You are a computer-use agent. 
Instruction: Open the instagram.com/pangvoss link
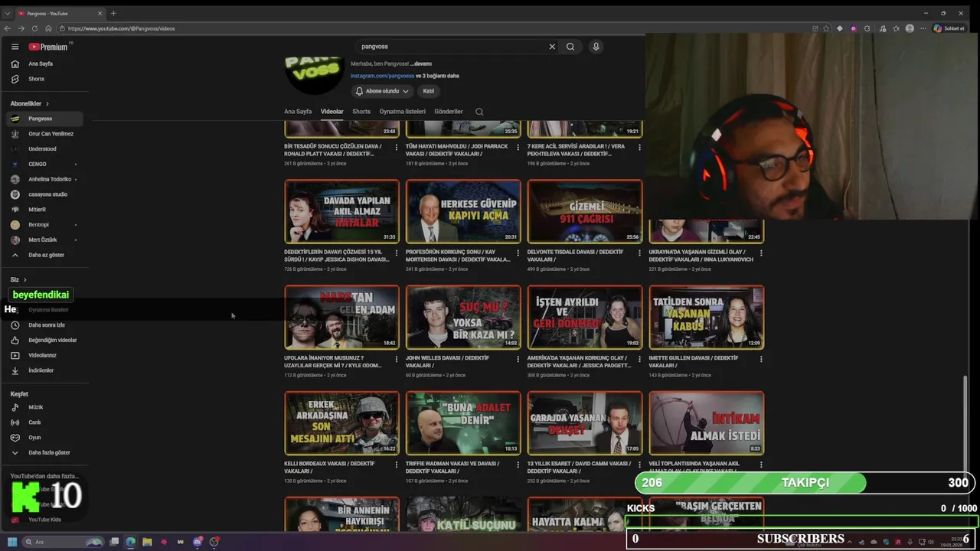click(x=382, y=76)
